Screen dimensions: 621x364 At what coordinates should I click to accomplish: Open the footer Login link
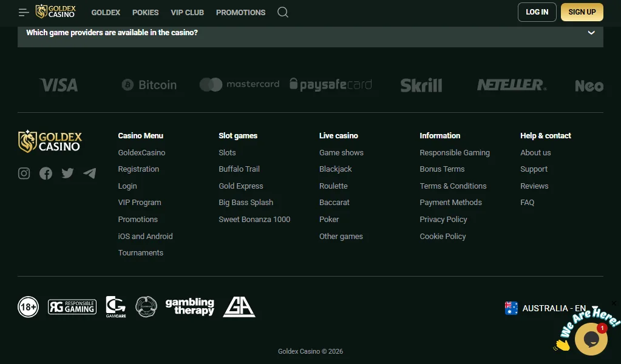pos(127,186)
